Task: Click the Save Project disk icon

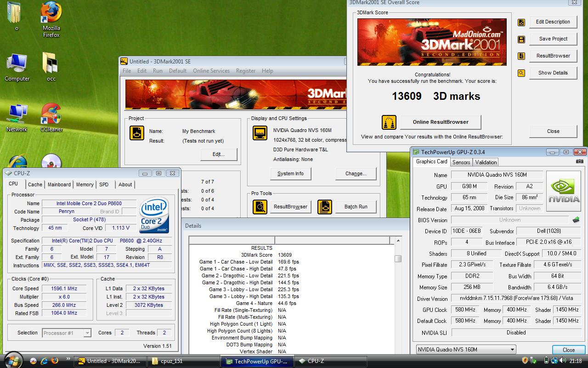Action: [521, 39]
